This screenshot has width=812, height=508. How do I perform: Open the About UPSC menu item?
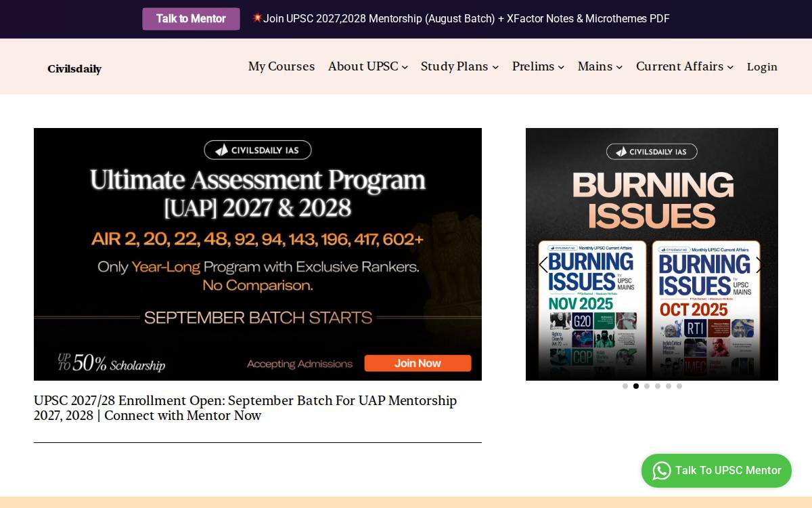363,66
